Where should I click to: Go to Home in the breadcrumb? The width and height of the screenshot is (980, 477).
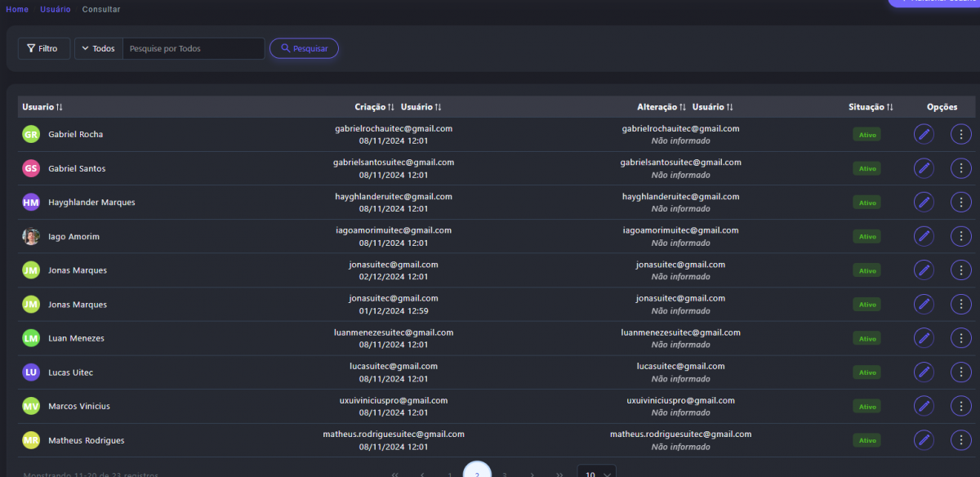pyautogui.click(x=17, y=9)
